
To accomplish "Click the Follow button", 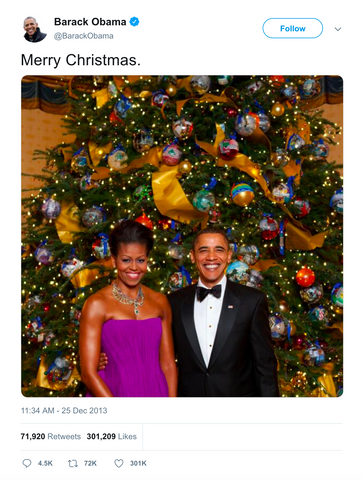I will (292, 28).
